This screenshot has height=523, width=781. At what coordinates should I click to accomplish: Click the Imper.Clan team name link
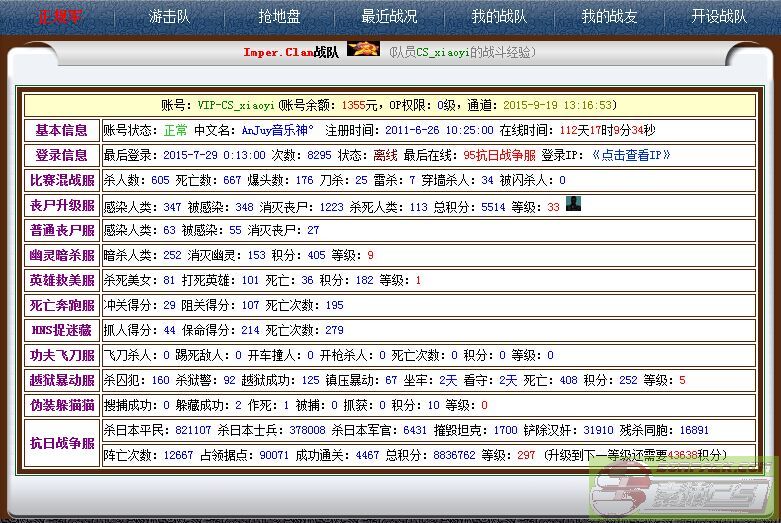(277, 52)
